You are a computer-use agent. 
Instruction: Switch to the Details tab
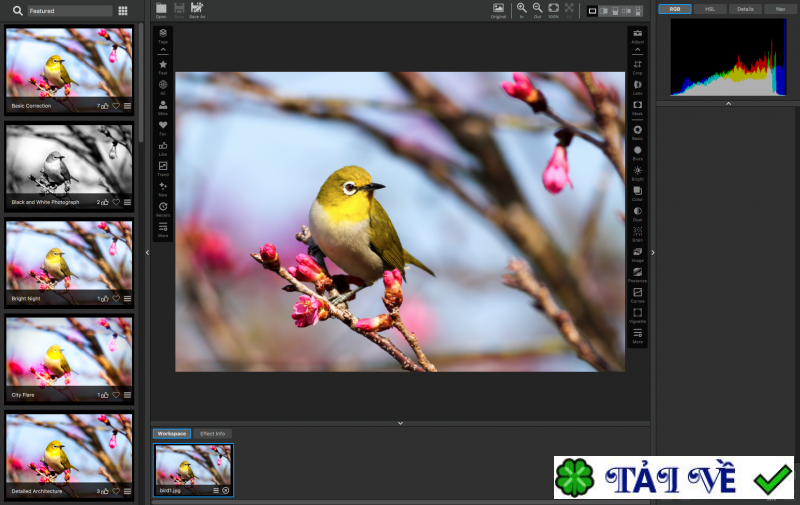pyautogui.click(x=745, y=9)
